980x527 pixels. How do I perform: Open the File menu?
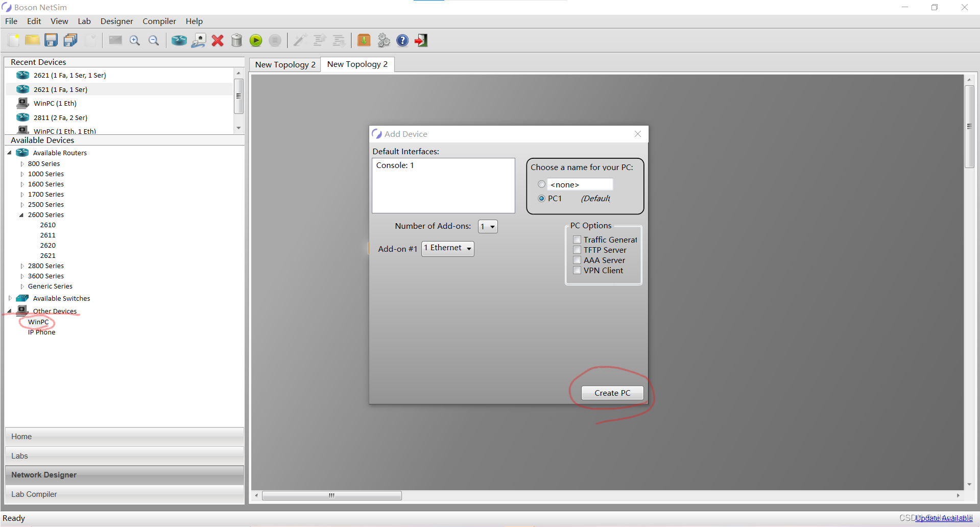coord(11,21)
